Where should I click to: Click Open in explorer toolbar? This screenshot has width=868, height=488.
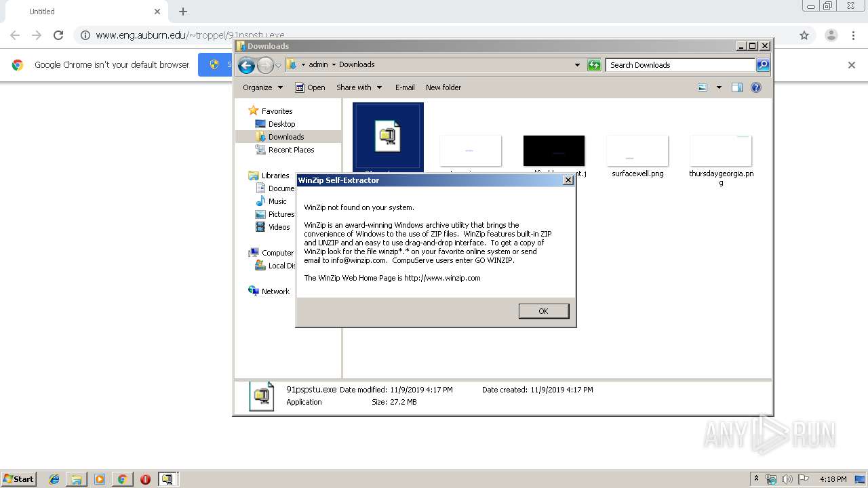pos(310,87)
